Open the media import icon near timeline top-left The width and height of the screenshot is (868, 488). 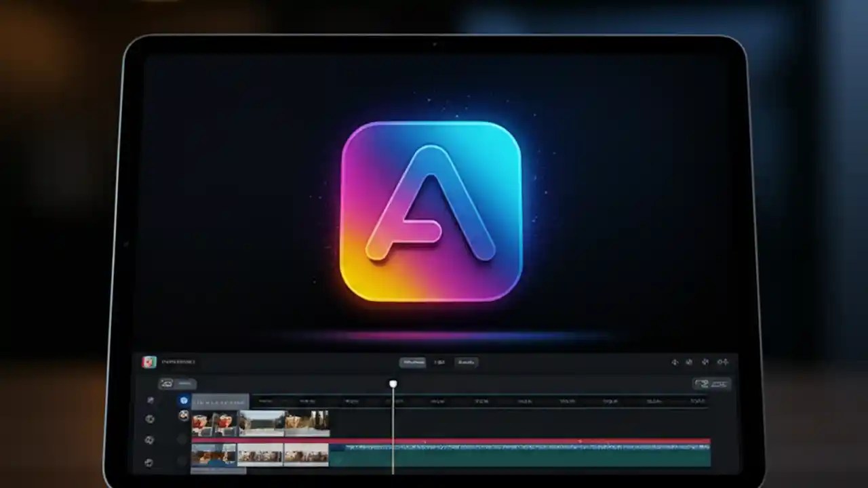tap(167, 384)
